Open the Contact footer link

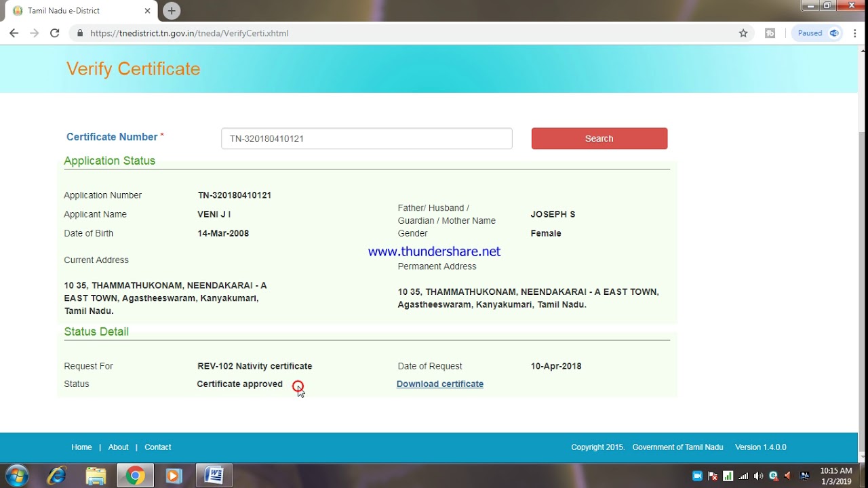tap(157, 447)
